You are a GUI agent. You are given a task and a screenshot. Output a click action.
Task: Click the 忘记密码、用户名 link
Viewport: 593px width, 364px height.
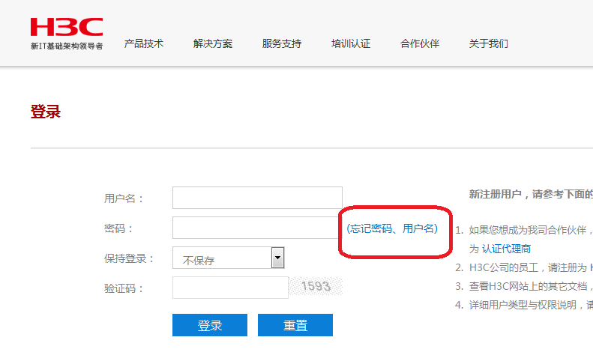pyautogui.click(x=392, y=228)
